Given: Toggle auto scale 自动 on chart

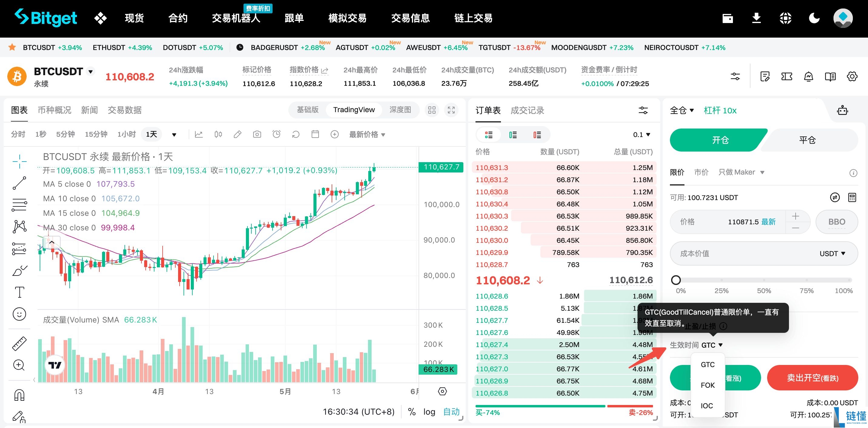Looking at the screenshot, I should [x=451, y=411].
